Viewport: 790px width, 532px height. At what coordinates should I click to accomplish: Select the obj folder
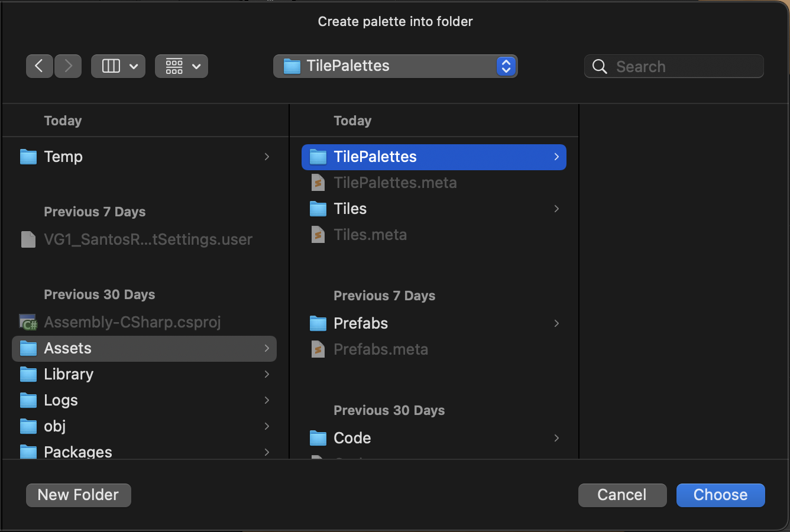click(55, 426)
